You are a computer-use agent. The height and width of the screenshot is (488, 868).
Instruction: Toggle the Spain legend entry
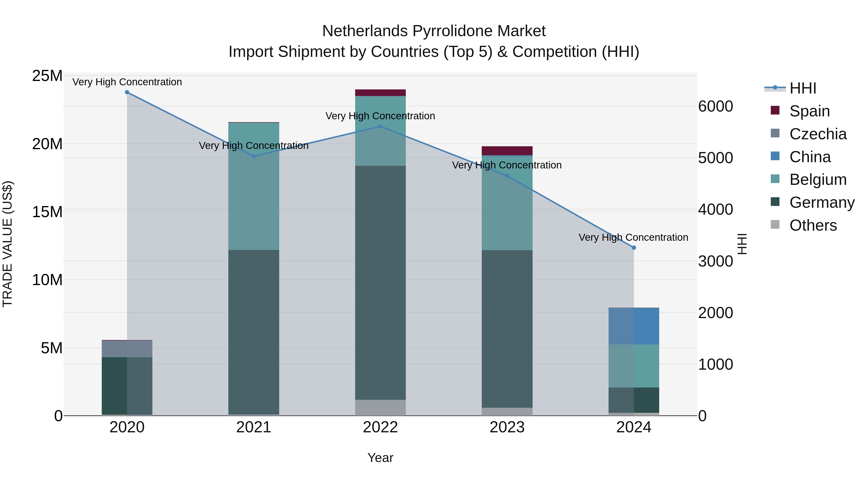point(800,111)
